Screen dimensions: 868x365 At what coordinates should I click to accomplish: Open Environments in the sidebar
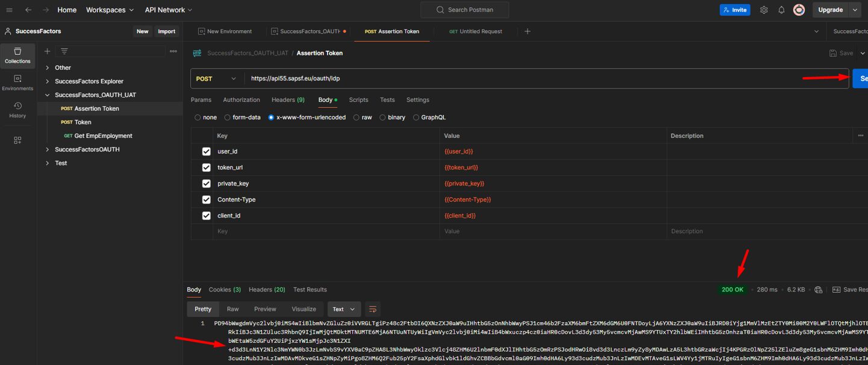pyautogui.click(x=17, y=83)
